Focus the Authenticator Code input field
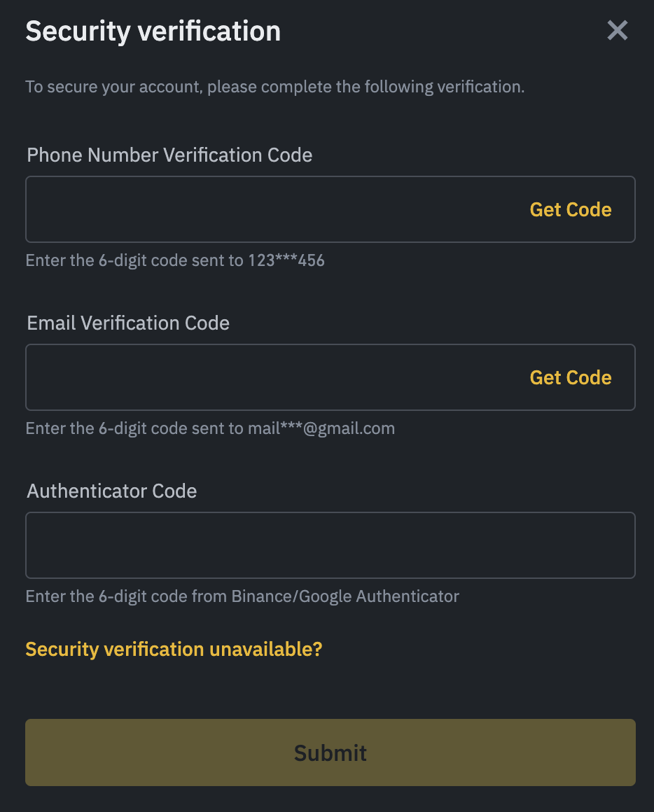 coord(330,545)
